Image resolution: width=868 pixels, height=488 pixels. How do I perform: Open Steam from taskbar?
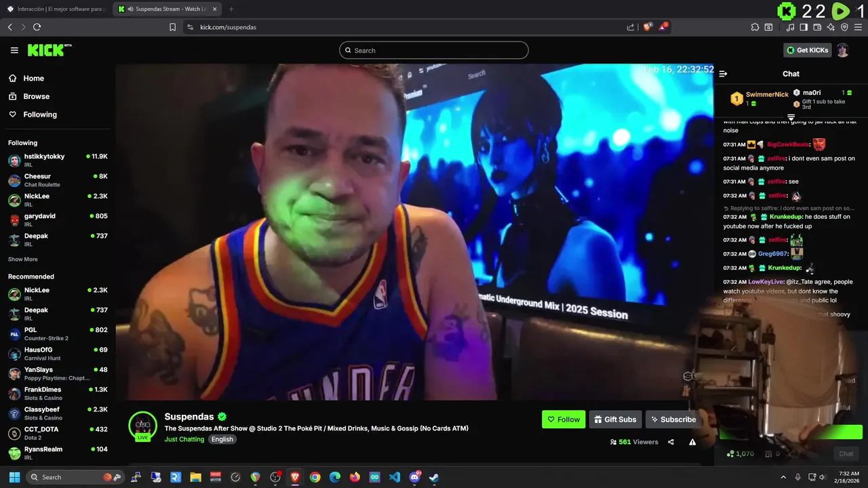click(434, 477)
